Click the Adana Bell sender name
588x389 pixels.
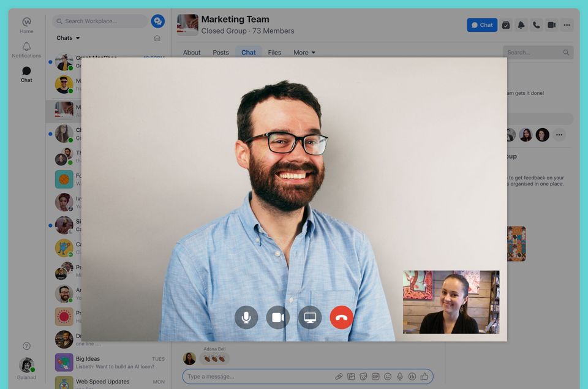click(x=214, y=349)
